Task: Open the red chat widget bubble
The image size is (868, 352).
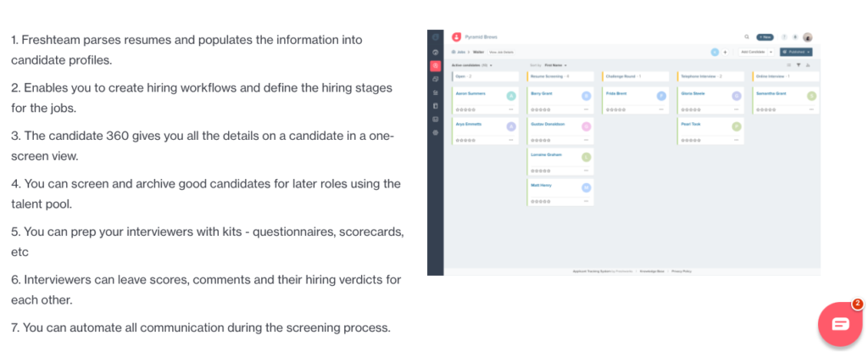Action: (x=840, y=324)
